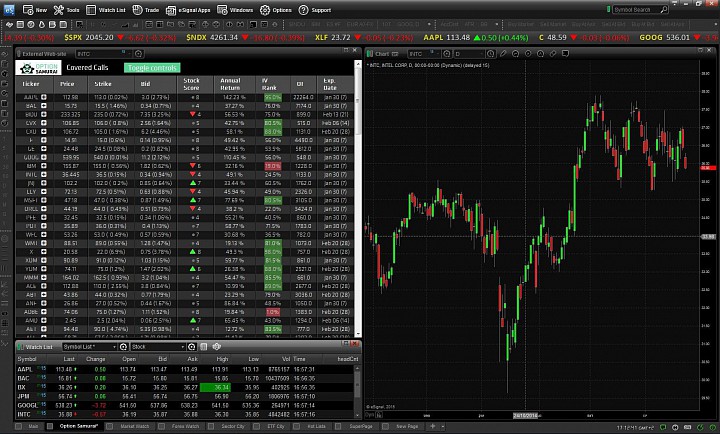The width and height of the screenshot is (720, 434).
Task: Open the Windows menu
Action: coord(235,10)
